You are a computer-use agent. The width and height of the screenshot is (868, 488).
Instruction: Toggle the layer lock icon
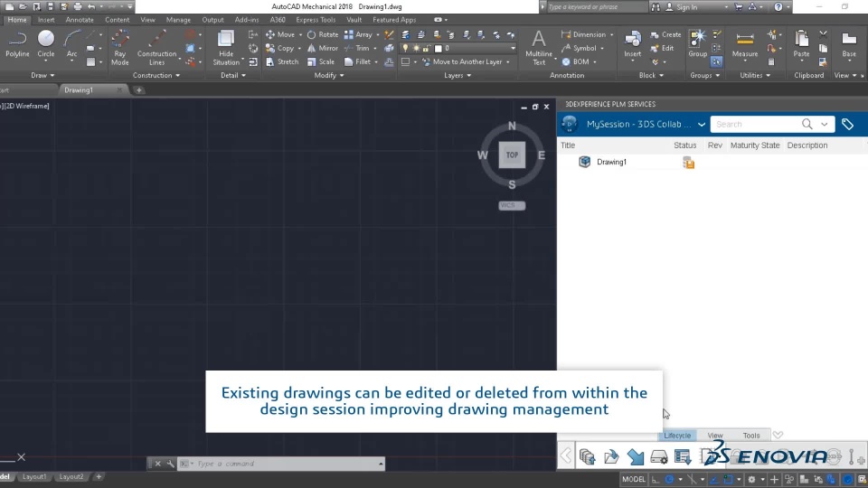click(426, 48)
